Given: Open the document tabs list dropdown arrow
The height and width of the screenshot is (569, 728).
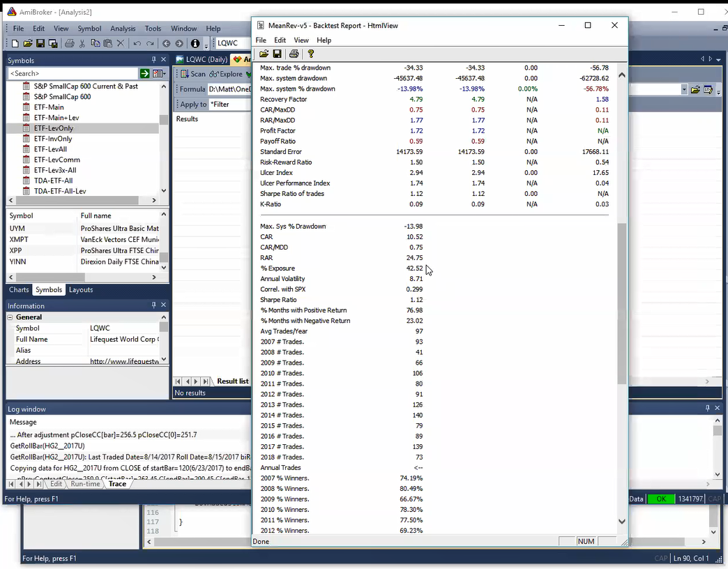Looking at the screenshot, I should (719, 59).
